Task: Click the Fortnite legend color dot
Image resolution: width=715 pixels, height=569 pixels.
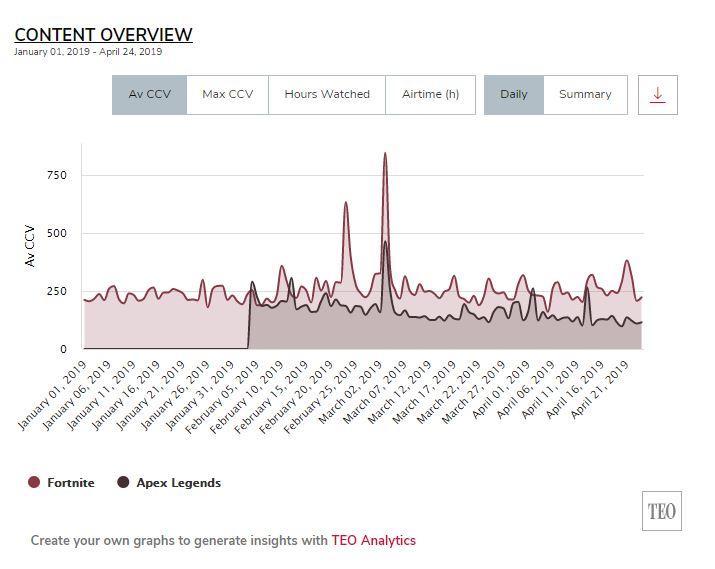Action: (34, 483)
